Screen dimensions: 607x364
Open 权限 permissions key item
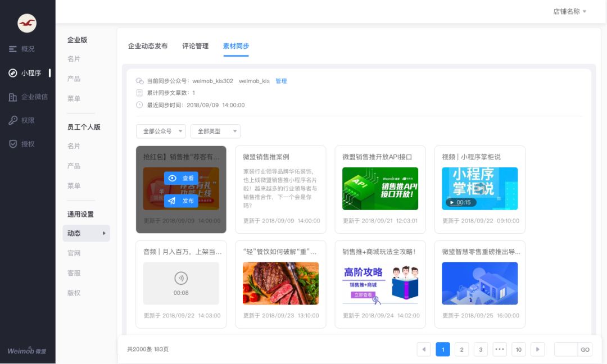click(x=22, y=120)
